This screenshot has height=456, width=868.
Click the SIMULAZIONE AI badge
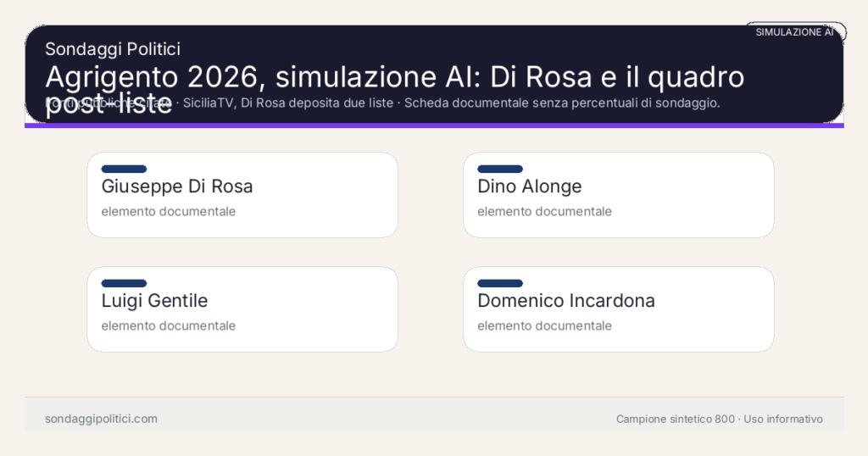point(794,32)
